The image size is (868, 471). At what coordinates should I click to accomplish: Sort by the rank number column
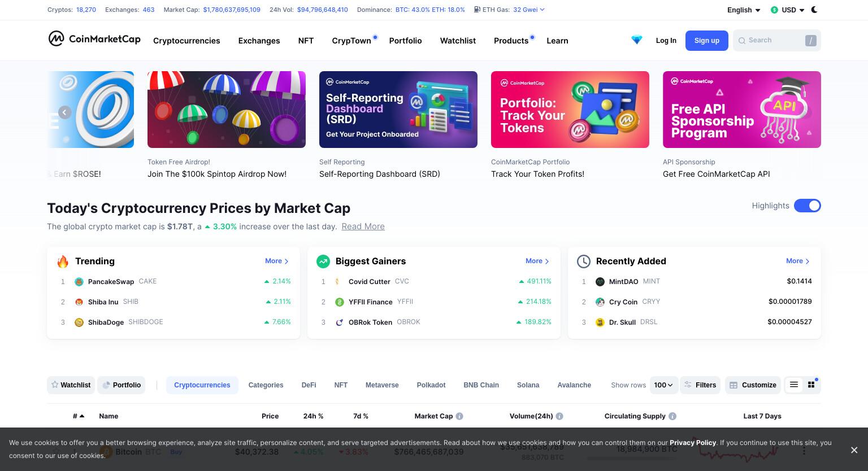point(79,416)
